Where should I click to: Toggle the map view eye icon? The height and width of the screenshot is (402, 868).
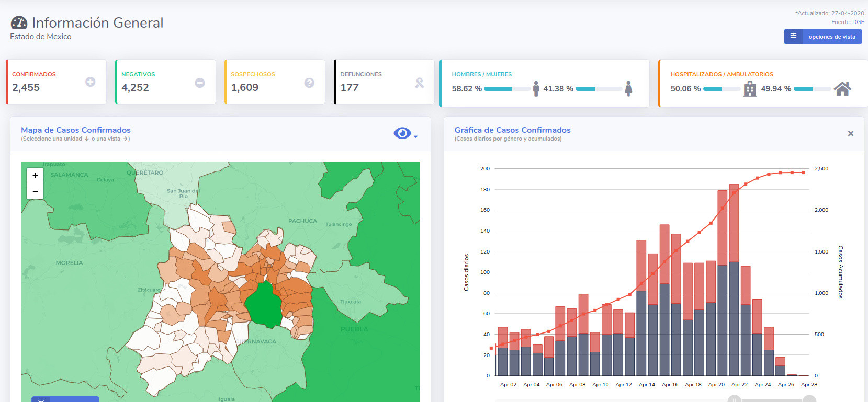pos(402,133)
